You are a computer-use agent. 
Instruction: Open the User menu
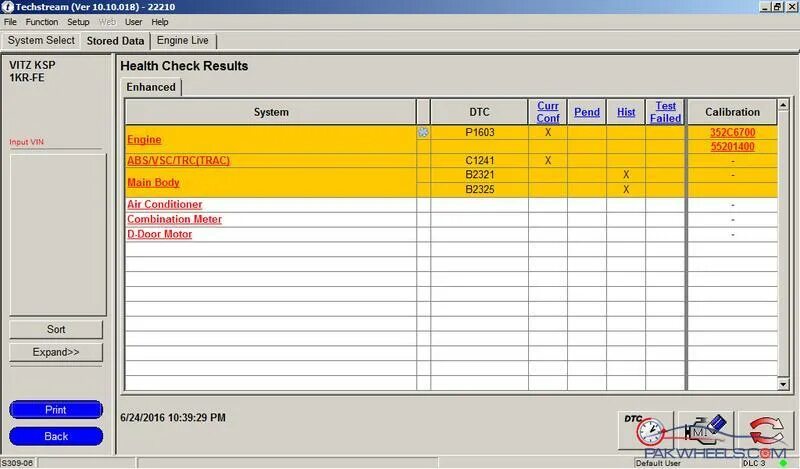point(133,22)
